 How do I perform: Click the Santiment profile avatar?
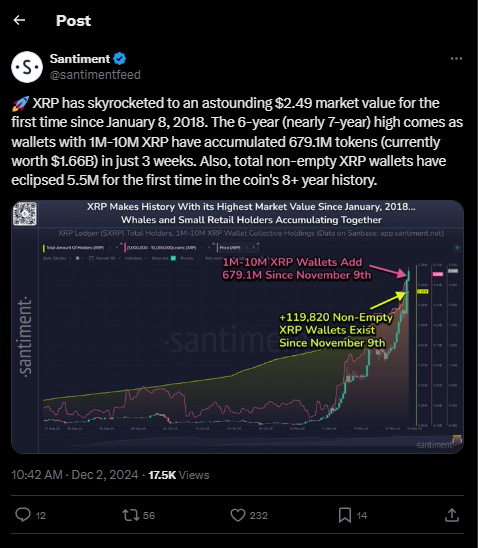coord(27,67)
